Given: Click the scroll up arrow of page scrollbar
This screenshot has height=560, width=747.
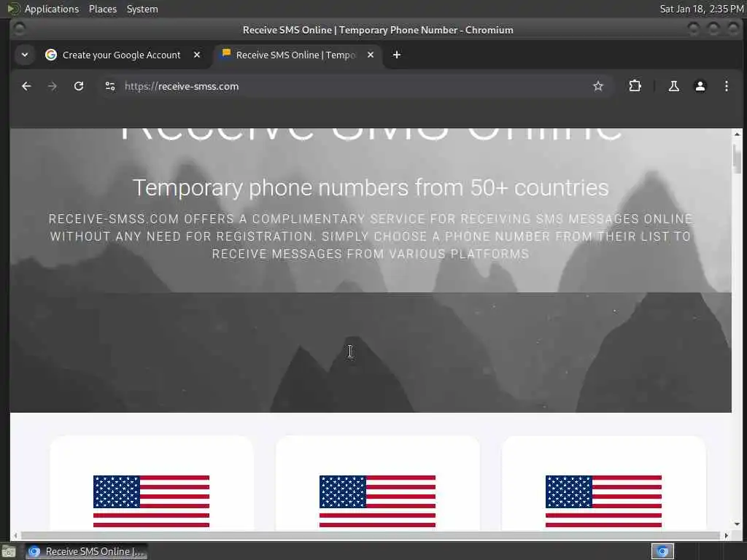Looking at the screenshot, I should pos(737,134).
